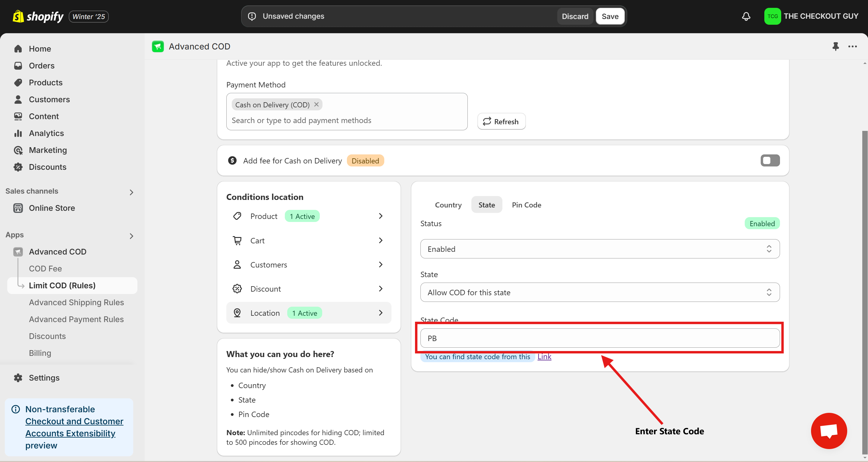
Task: Expand the Product condition chevron
Action: tap(381, 216)
